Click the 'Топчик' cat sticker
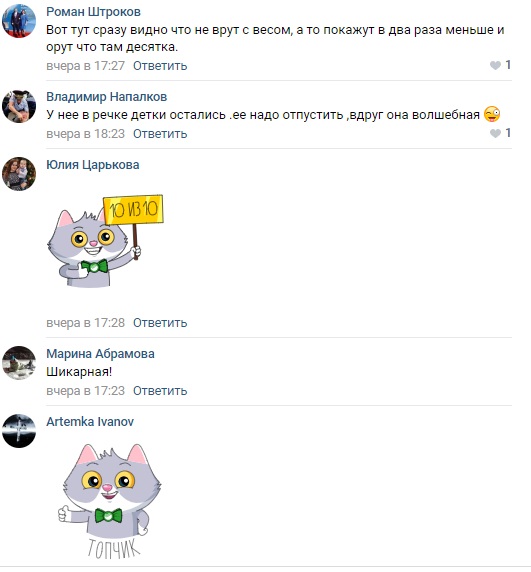Viewport: 531px width, 572px height. coord(109,501)
